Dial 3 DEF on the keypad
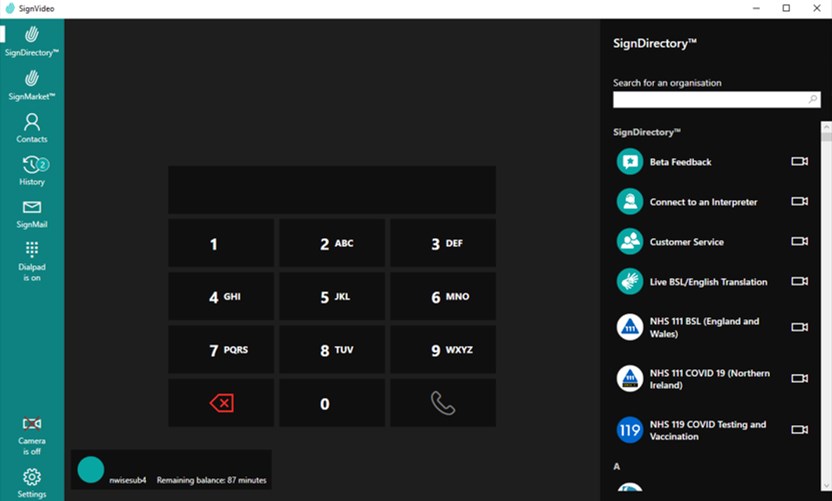 coord(443,243)
